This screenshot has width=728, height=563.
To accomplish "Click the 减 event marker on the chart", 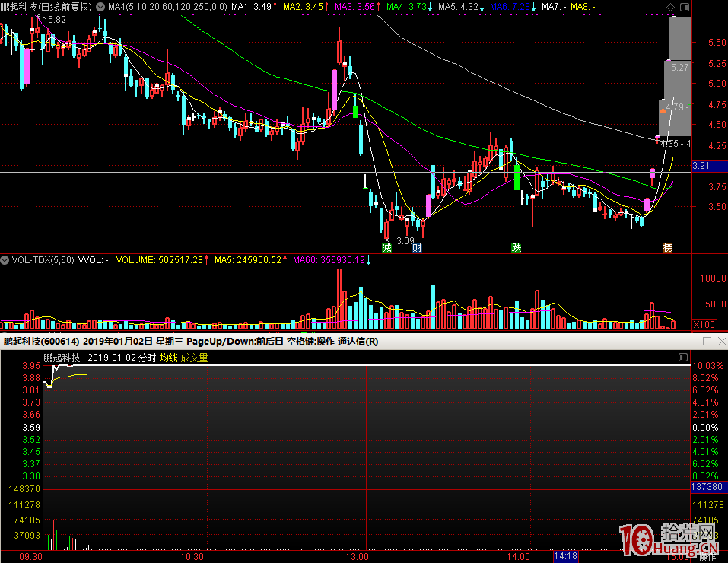I will point(386,247).
